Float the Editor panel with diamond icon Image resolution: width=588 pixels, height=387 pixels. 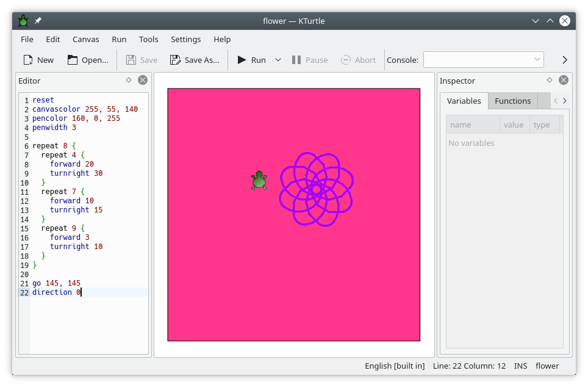click(129, 80)
